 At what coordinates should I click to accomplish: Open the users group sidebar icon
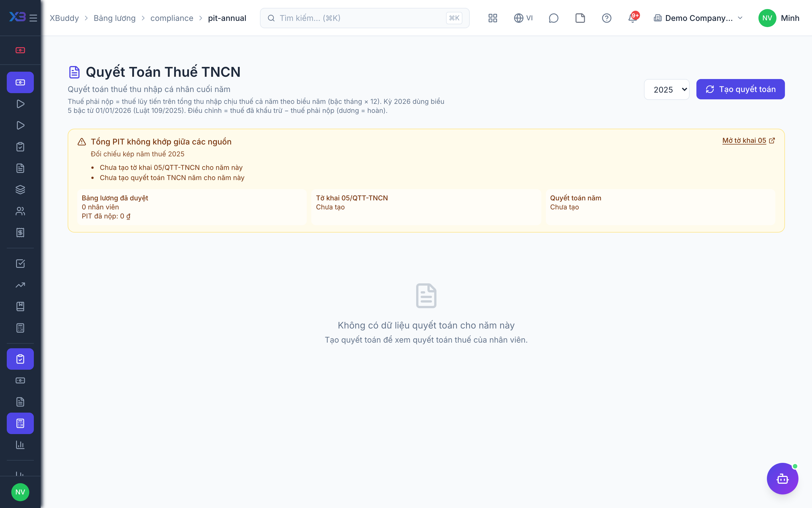[x=20, y=211]
